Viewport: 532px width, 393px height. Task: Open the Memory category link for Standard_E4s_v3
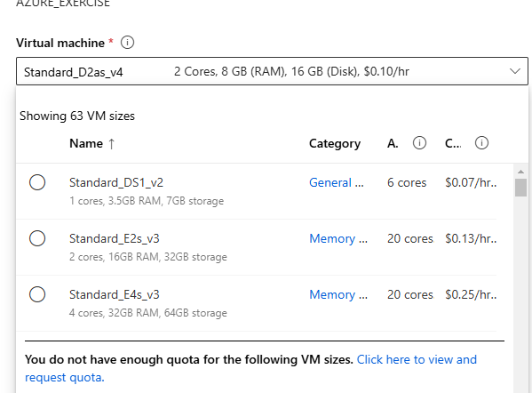tap(338, 295)
